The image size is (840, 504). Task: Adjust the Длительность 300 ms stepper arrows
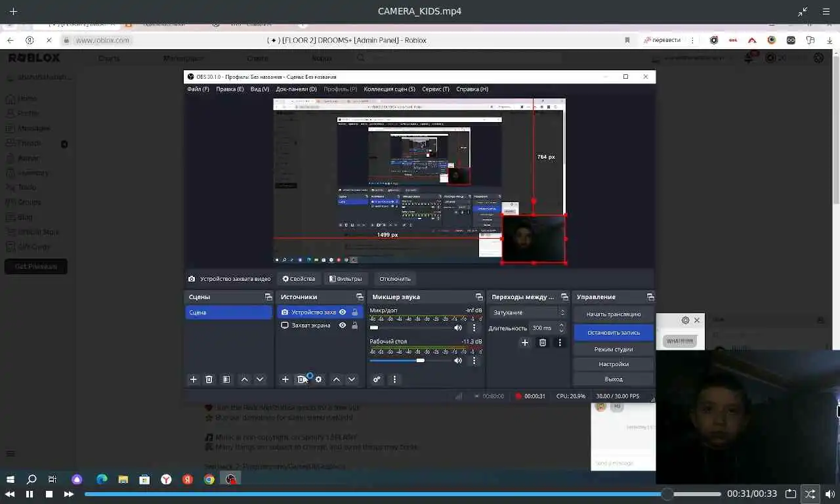[x=561, y=327]
